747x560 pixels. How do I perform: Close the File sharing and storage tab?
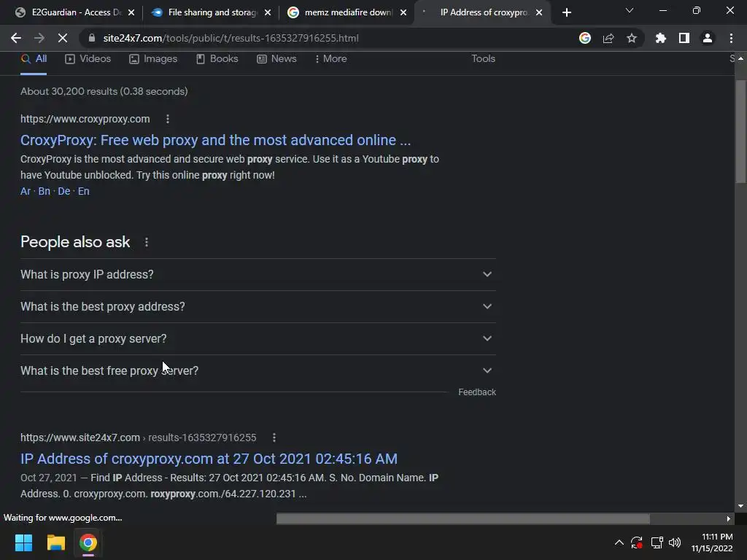coord(268,13)
